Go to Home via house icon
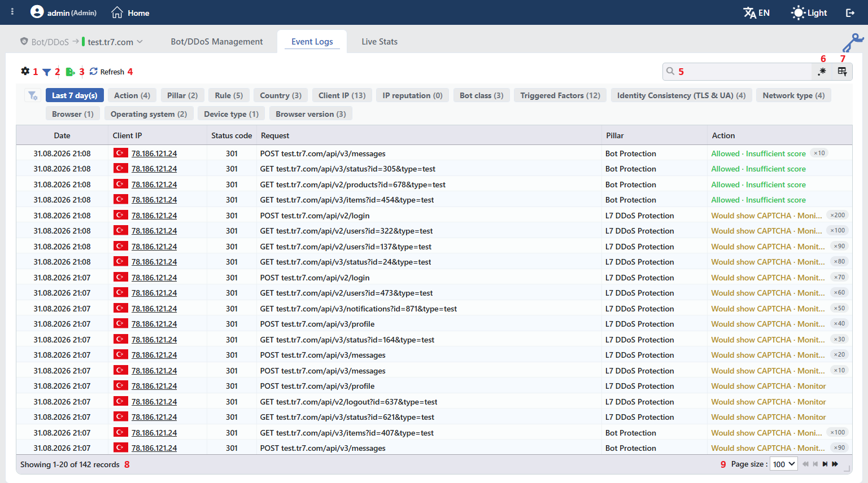 tap(117, 12)
